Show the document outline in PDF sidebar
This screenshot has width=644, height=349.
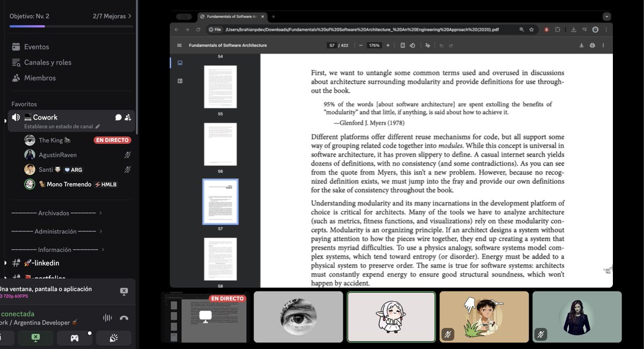click(180, 81)
